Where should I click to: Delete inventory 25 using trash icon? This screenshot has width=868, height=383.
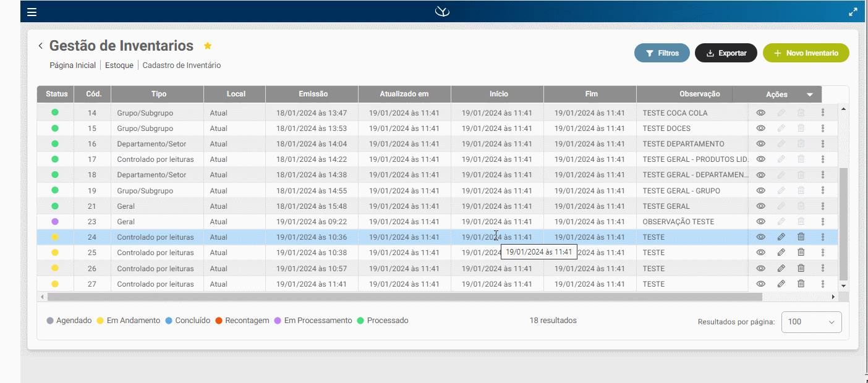click(801, 252)
